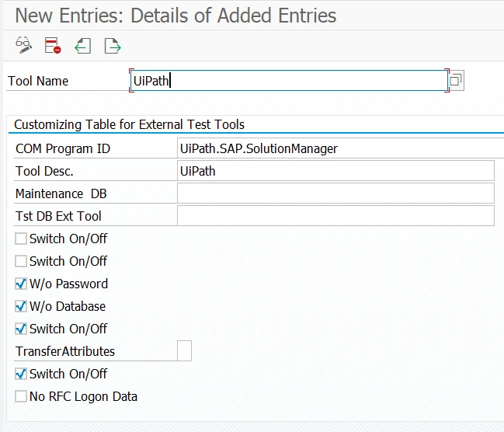The image size is (504, 432).
Task: Toggle display/change mode glasses icon
Action: pyautogui.click(x=24, y=45)
